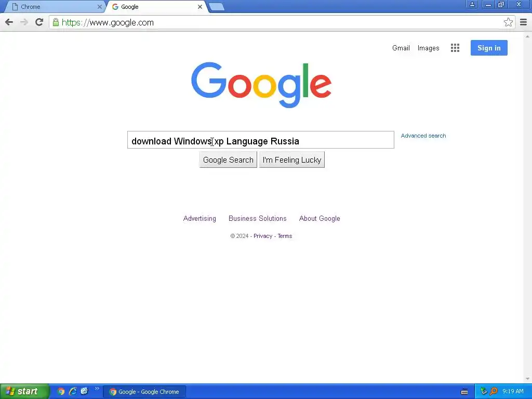Screen dimensions: 532x399
Task: Open the on-screen keyboard tray icon
Action: coord(464,392)
